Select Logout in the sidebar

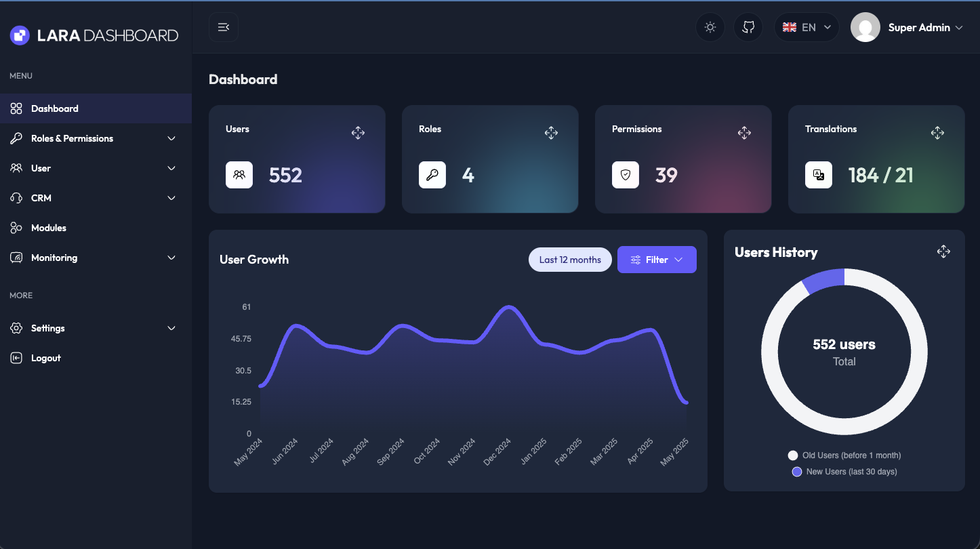click(x=45, y=358)
